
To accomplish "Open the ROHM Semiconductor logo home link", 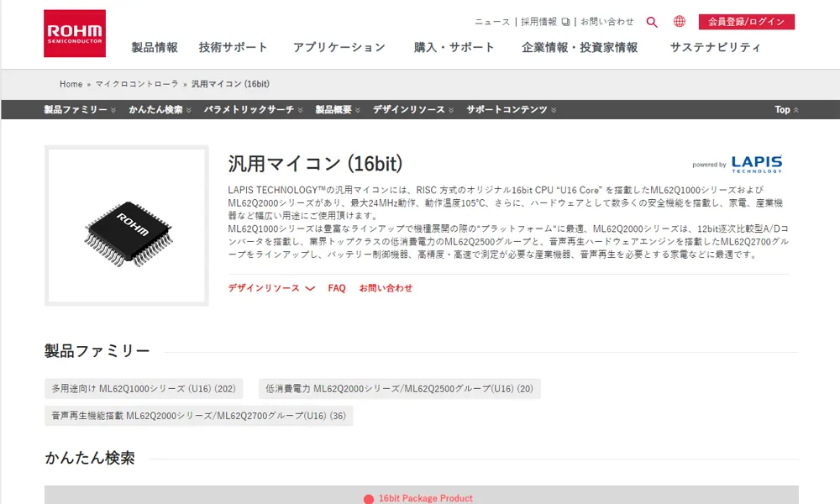I will [x=75, y=34].
